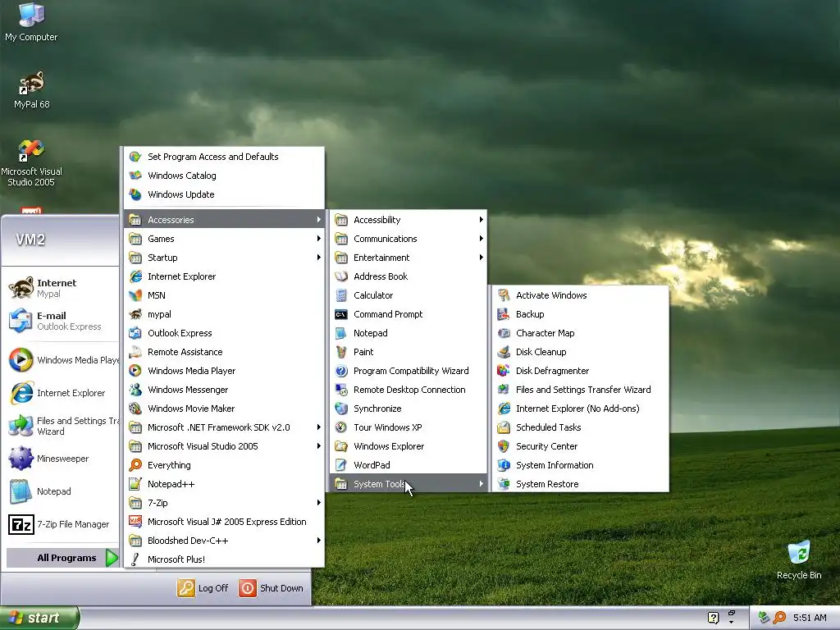
Task: Click the System Restore icon
Action: [504, 484]
